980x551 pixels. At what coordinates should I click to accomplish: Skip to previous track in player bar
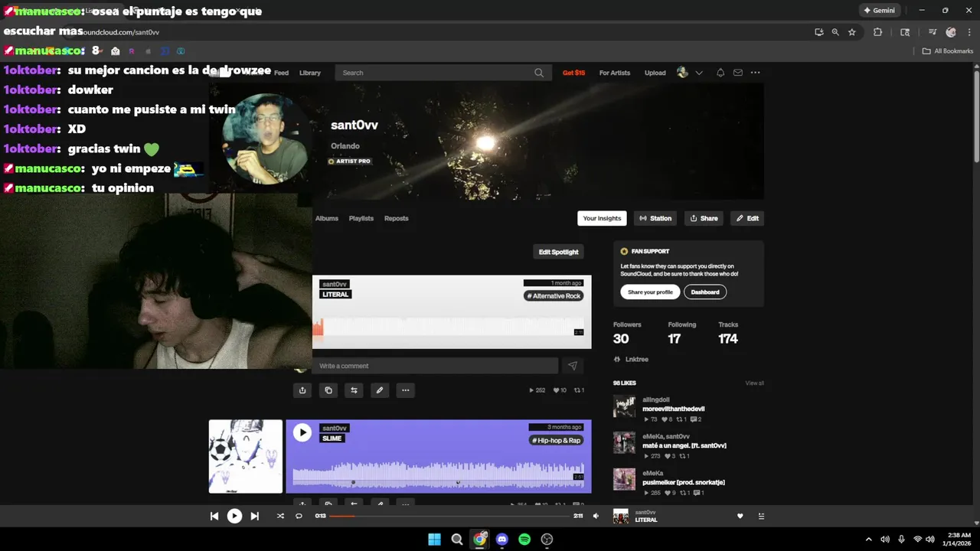click(x=214, y=516)
